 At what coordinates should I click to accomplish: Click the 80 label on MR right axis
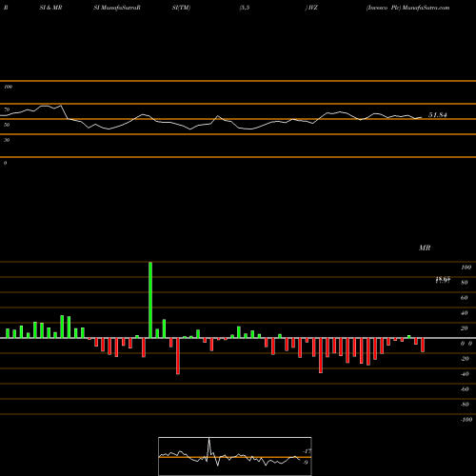(465, 283)
